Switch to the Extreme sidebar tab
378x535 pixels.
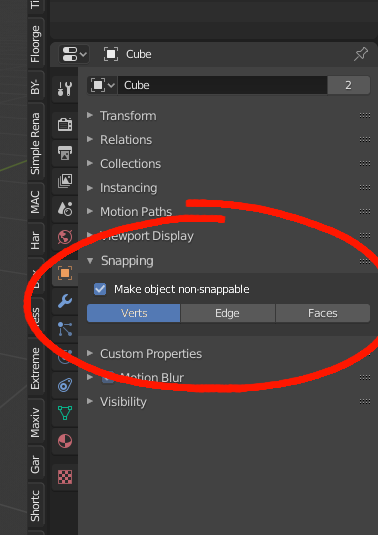coord(35,368)
